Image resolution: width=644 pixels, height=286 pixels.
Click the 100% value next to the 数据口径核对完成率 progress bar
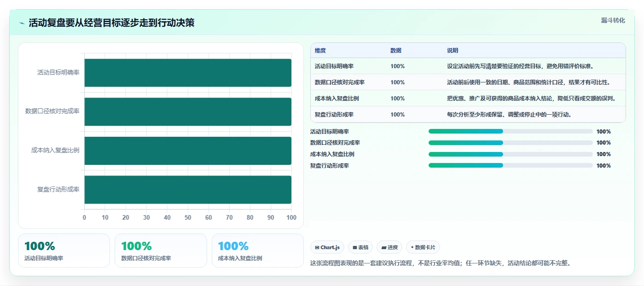603,143
